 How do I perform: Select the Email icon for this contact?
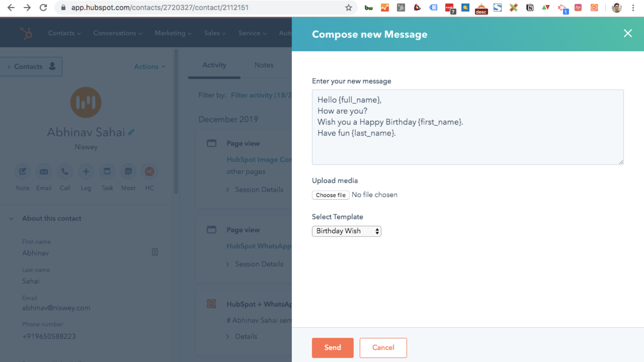point(43,171)
